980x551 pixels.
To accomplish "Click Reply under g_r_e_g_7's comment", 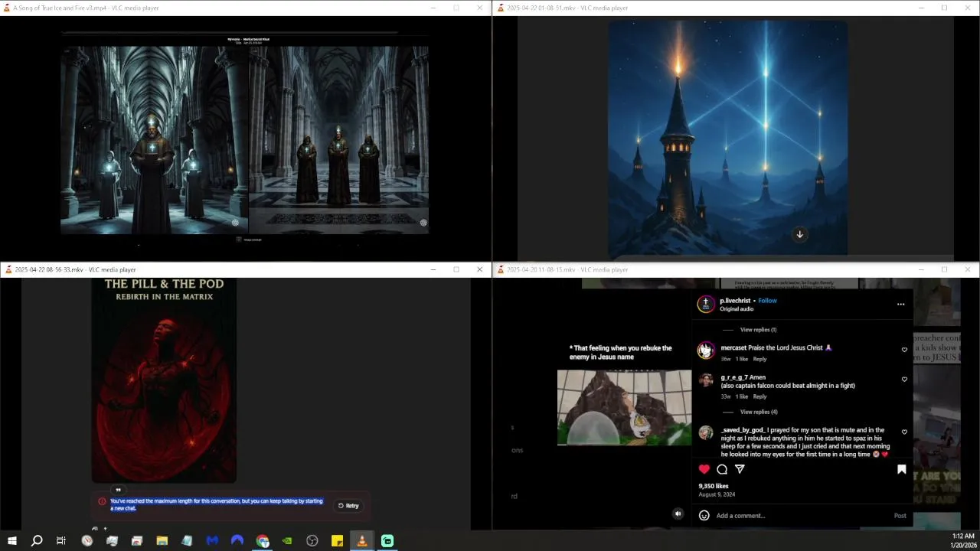I will [x=759, y=396].
